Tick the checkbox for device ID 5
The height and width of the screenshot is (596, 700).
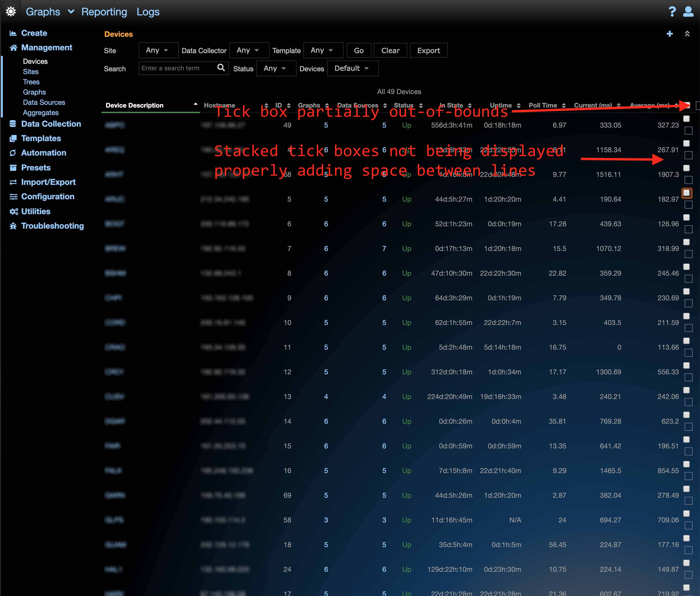(x=686, y=193)
